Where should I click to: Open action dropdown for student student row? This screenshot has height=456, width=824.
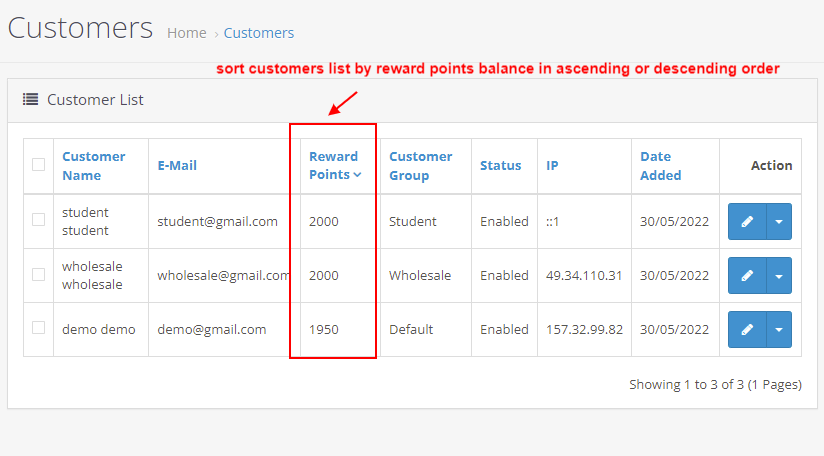tap(779, 222)
